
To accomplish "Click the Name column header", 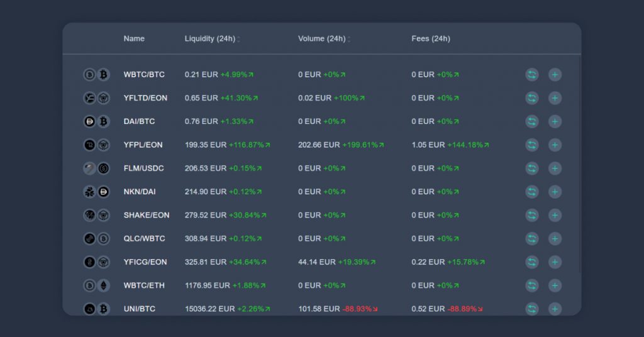I will pos(134,38).
